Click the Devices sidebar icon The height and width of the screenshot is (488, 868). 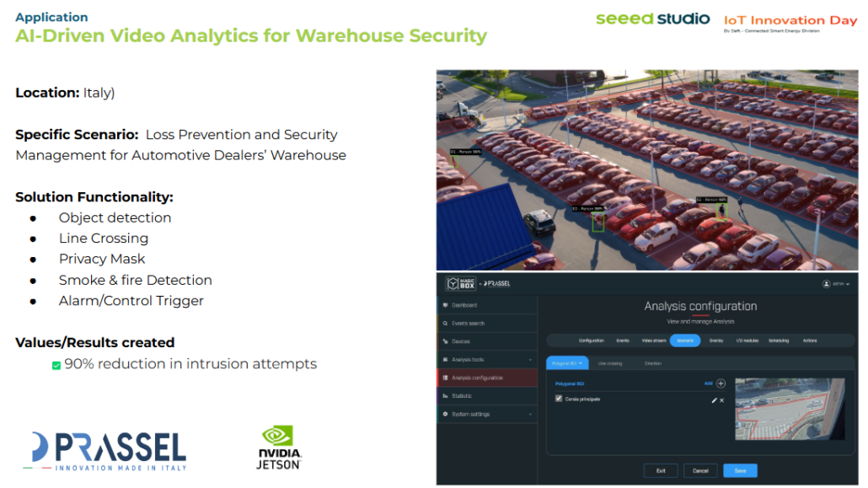tap(445, 341)
